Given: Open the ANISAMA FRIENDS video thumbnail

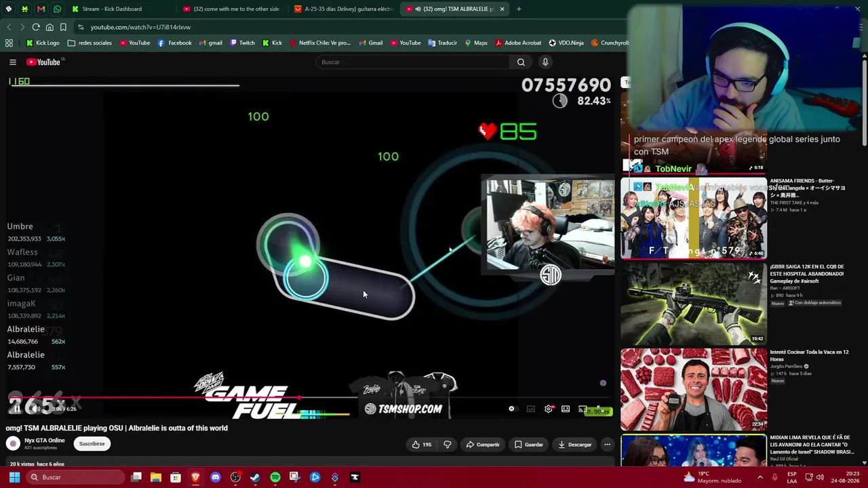Looking at the screenshot, I should (x=694, y=219).
